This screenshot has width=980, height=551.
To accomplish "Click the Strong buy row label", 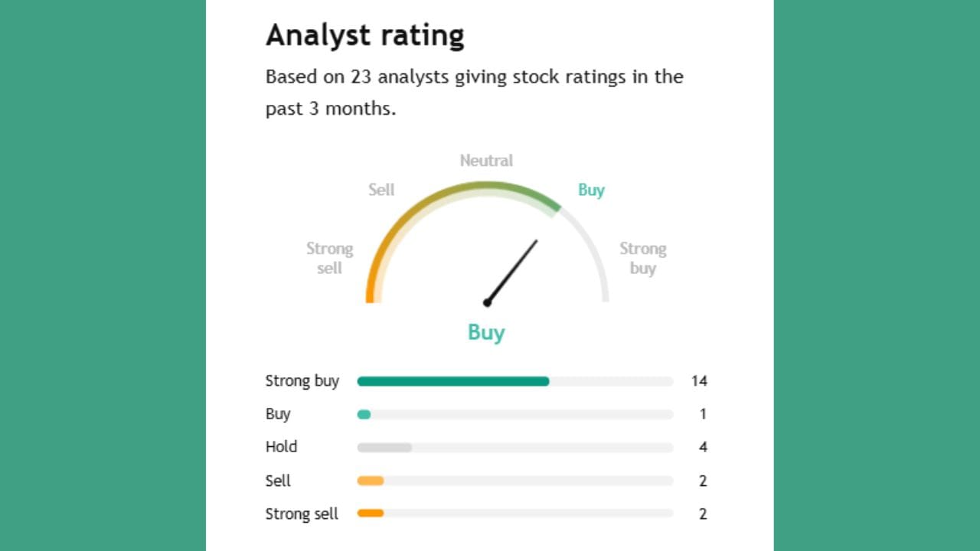I will tap(302, 381).
